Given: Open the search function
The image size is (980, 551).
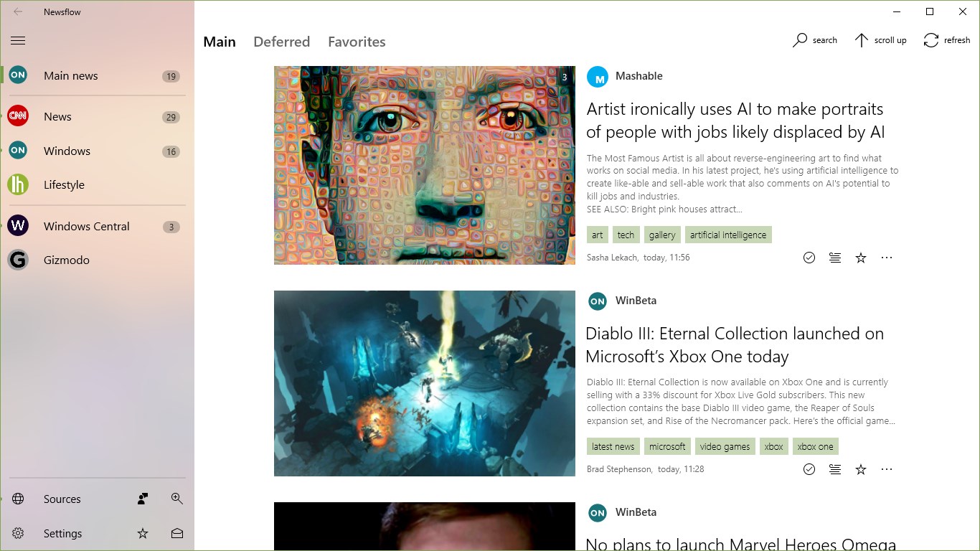Looking at the screenshot, I should click(x=815, y=40).
